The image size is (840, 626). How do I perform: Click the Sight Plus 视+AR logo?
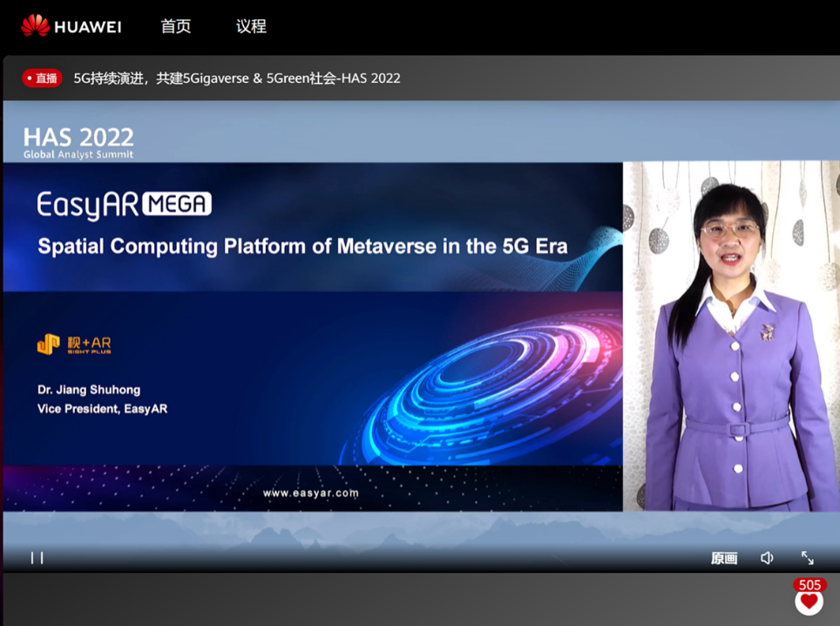tap(74, 344)
